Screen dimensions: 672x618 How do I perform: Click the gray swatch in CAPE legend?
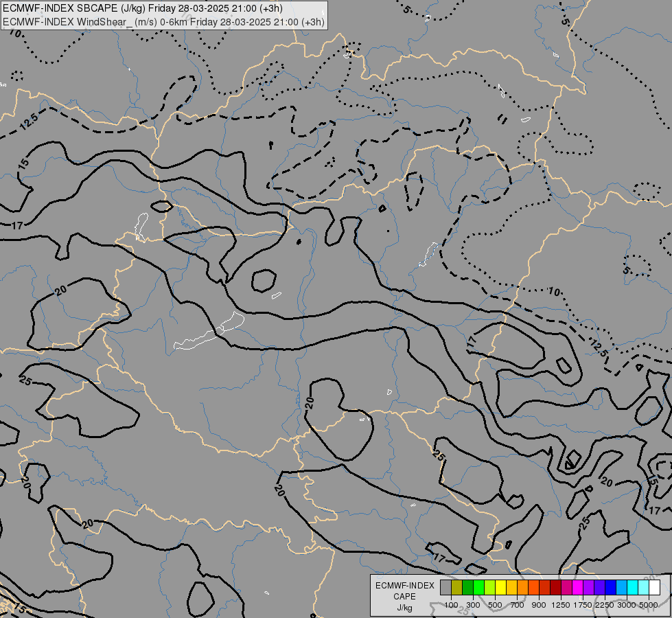tap(445, 588)
